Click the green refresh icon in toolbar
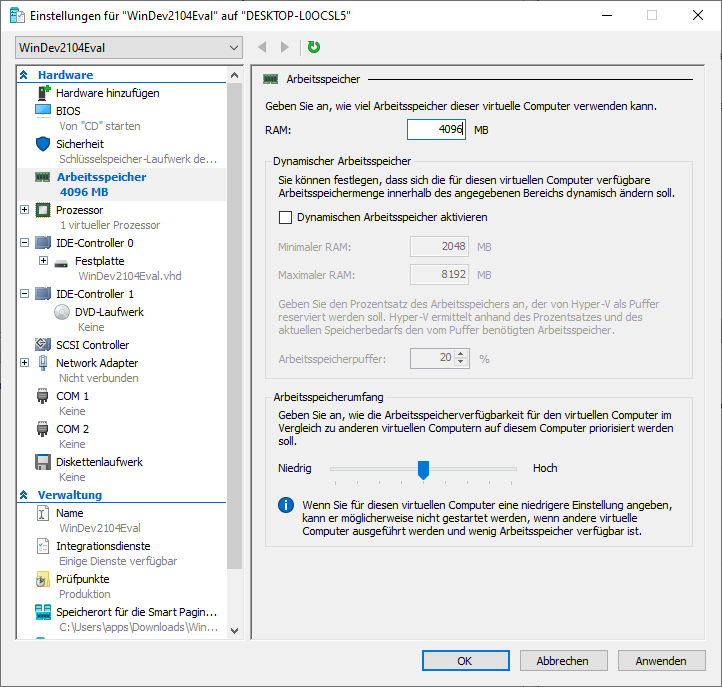The image size is (722, 687). [314, 47]
